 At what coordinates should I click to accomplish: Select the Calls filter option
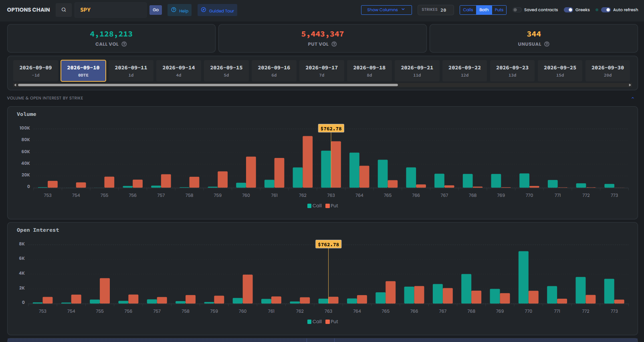(x=468, y=10)
